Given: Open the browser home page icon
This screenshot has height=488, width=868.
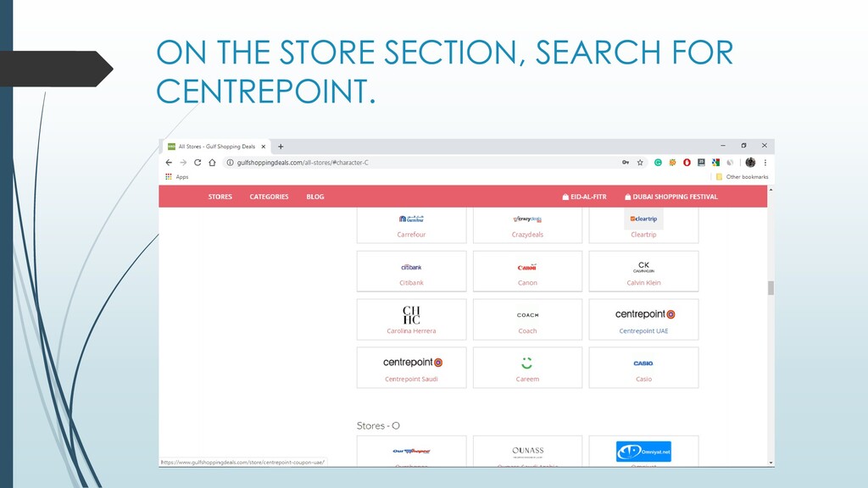Looking at the screenshot, I should [x=212, y=163].
